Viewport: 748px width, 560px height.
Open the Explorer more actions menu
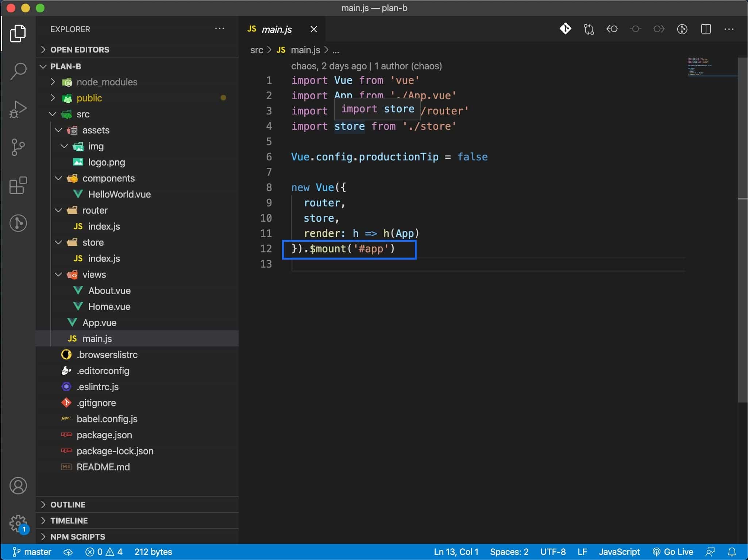coord(219,29)
